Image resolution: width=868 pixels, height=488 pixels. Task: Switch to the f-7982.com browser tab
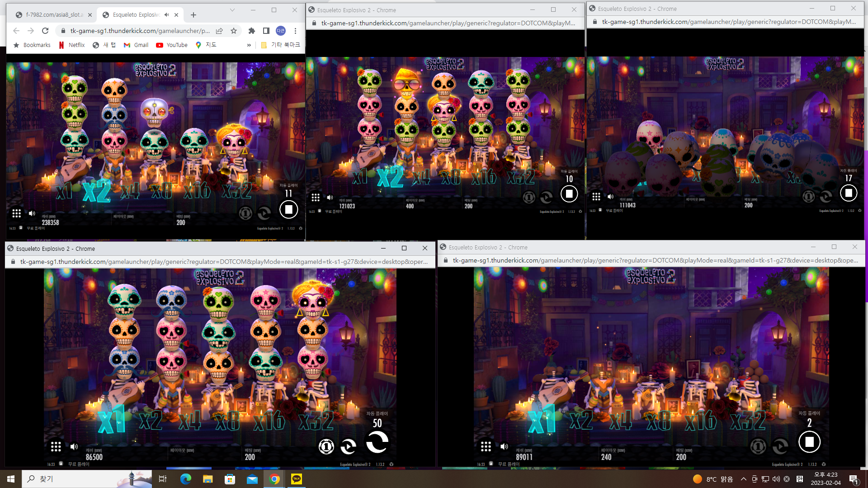[53, 15]
